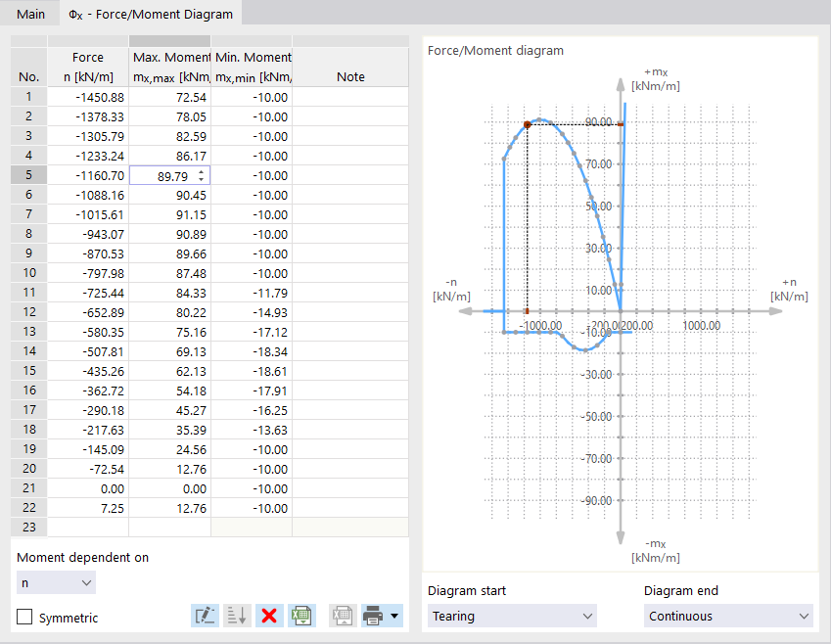This screenshot has height=644, width=831.
Task: Select force cell -1378.33
Action: [88, 116]
